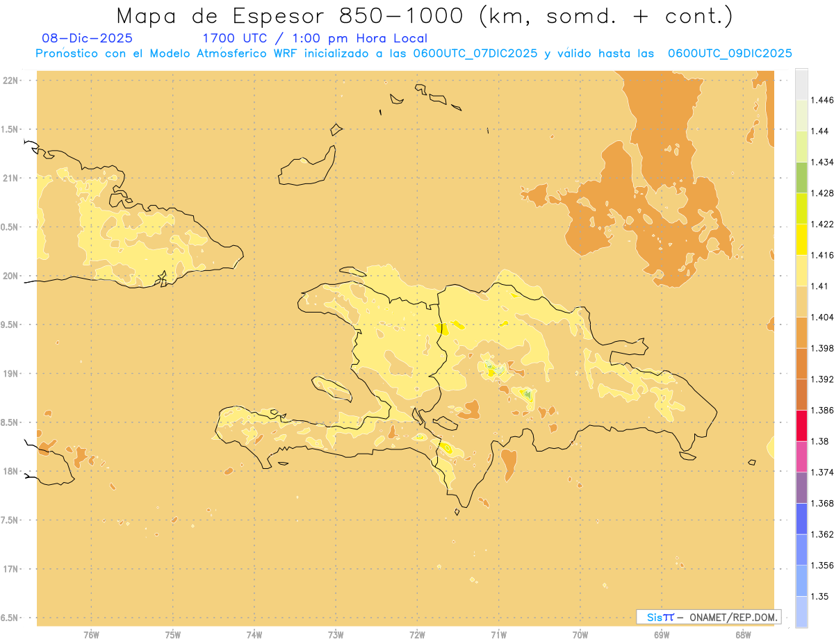Click the '75W' longitude label
The width and height of the screenshot is (834, 644).
pyautogui.click(x=173, y=635)
